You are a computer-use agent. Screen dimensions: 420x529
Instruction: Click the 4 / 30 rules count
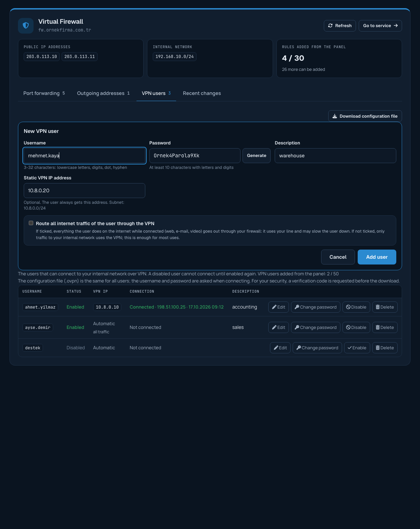(x=293, y=58)
